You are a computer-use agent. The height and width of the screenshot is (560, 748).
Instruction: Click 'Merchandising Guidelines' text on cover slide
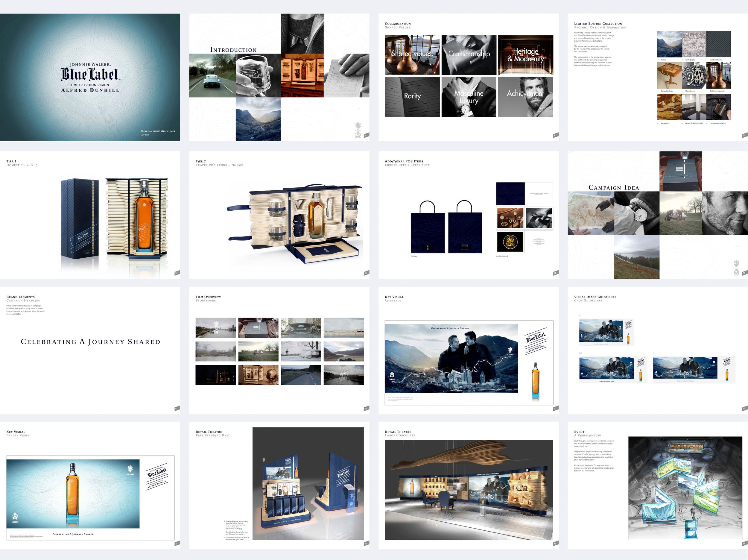point(158,131)
